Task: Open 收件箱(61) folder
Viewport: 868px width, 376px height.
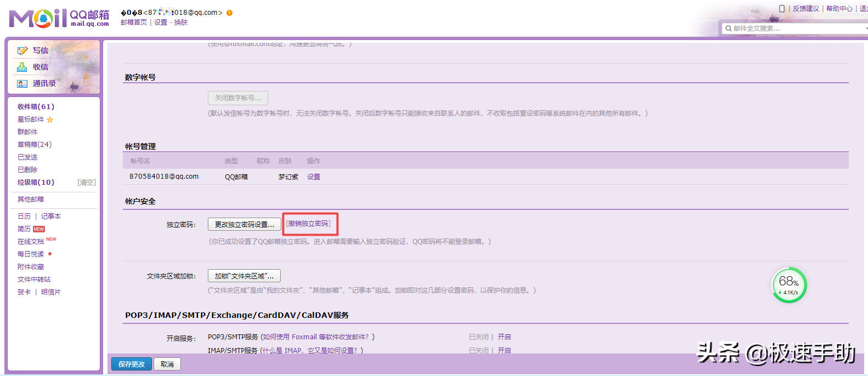Action: (x=36, y=106)
